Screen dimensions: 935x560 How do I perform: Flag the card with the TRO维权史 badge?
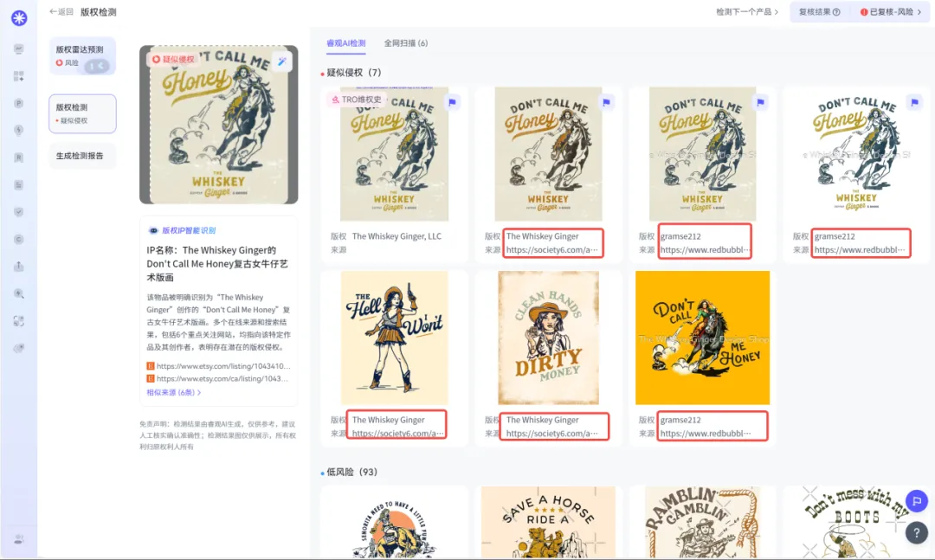tap(453, 102)
